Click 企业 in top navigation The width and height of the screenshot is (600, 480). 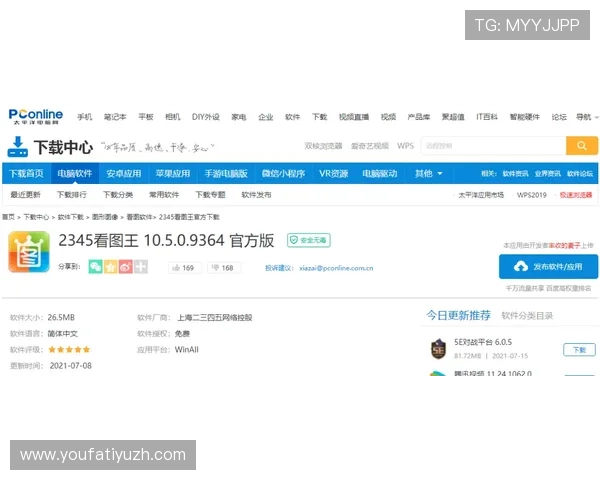point(266,117)
